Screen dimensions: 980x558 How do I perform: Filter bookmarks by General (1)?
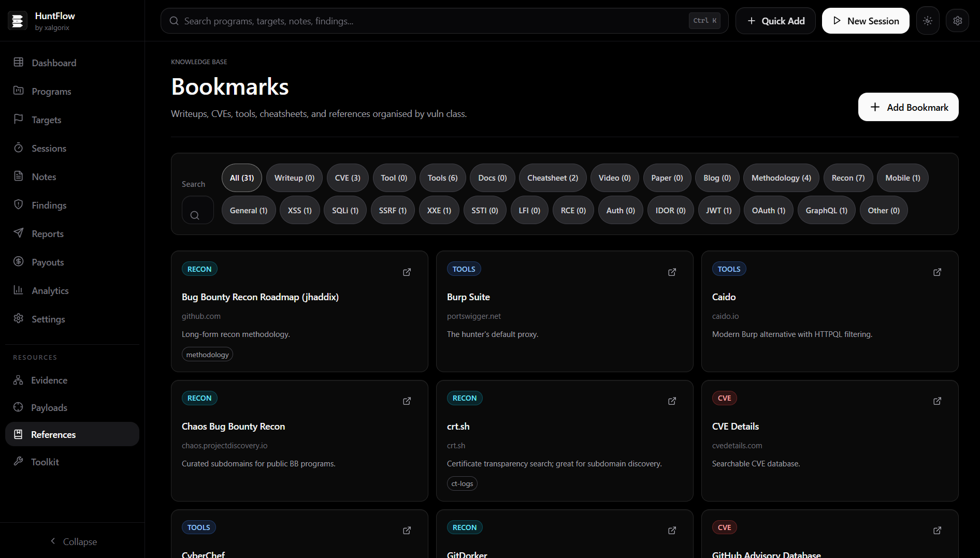pyautogui.click(x=249, y=210)
